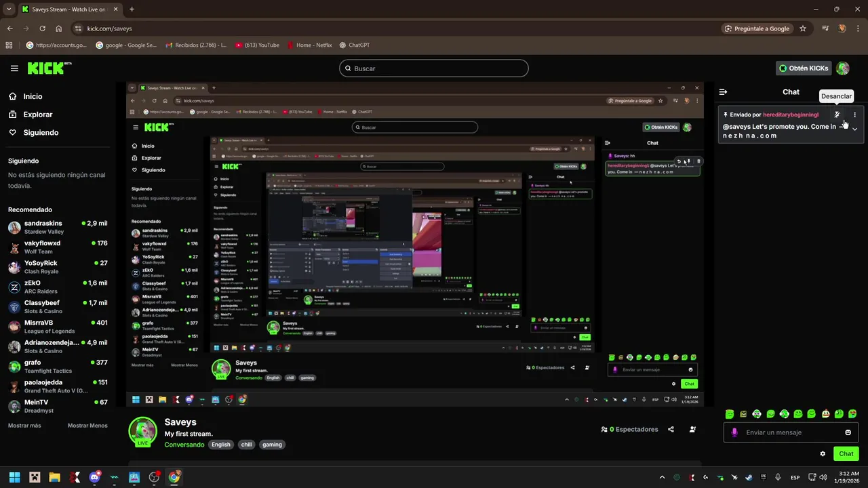Image resolution: width=868 pixels, height=488 pixels.
Task: Click the Obtén KICKs button
Action: click(803, 68)
